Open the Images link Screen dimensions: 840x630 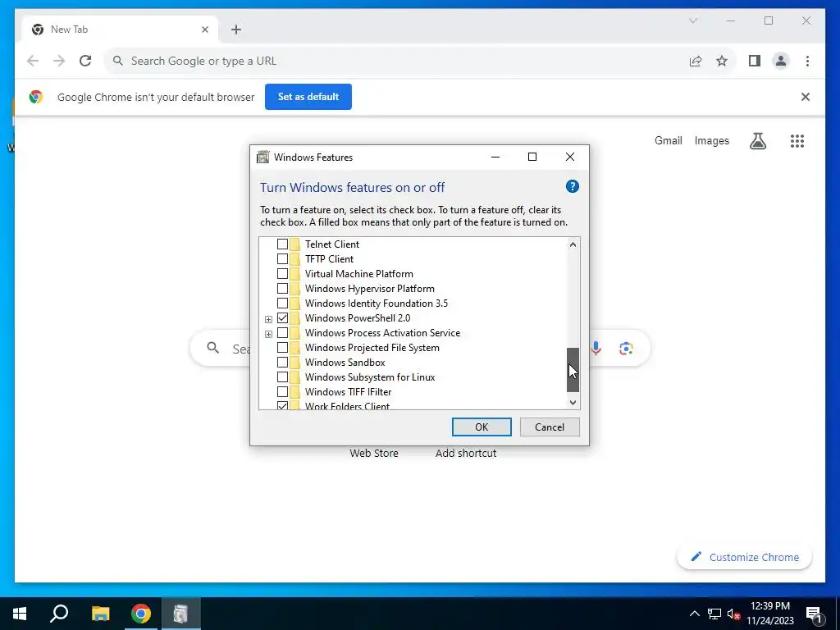tap(711, 141)
